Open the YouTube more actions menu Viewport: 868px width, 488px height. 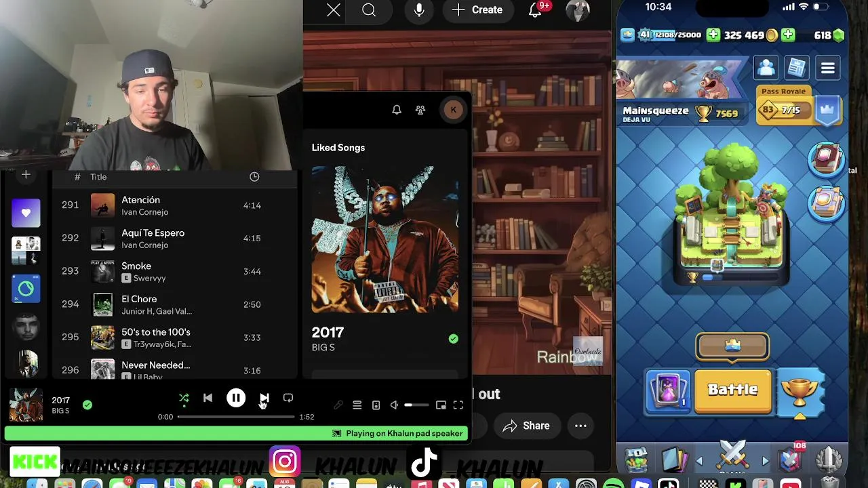point(580,426)
